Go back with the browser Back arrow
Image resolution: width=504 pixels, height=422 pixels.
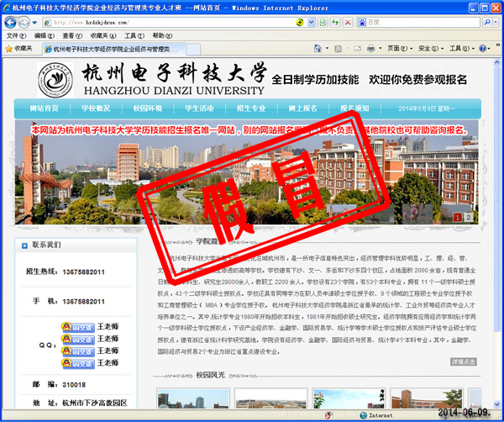pyautogui.click(x=10, y=23)
